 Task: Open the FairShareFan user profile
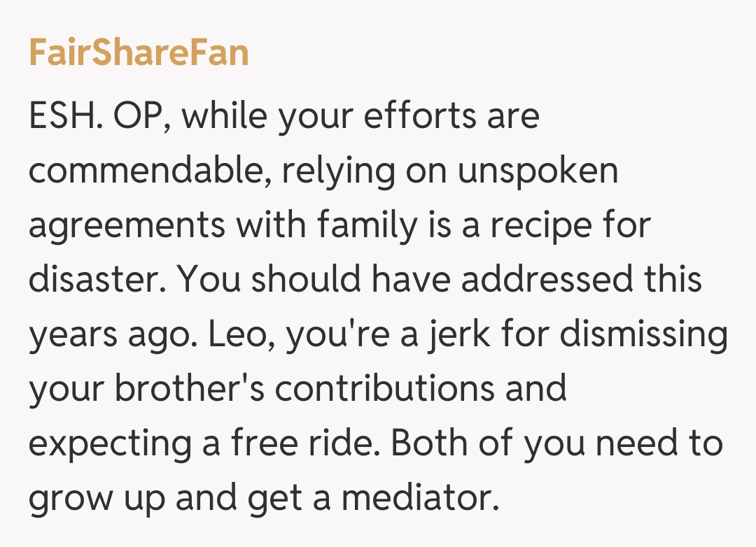click(x=139, y=53)
